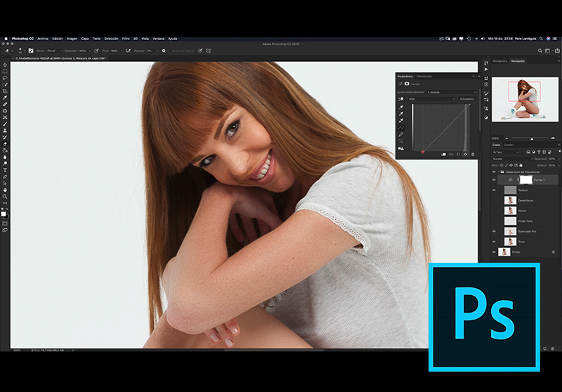Reset the curves adjustment to defaults
This screenshot has height=392, width=562.
[x=457, y=154]
